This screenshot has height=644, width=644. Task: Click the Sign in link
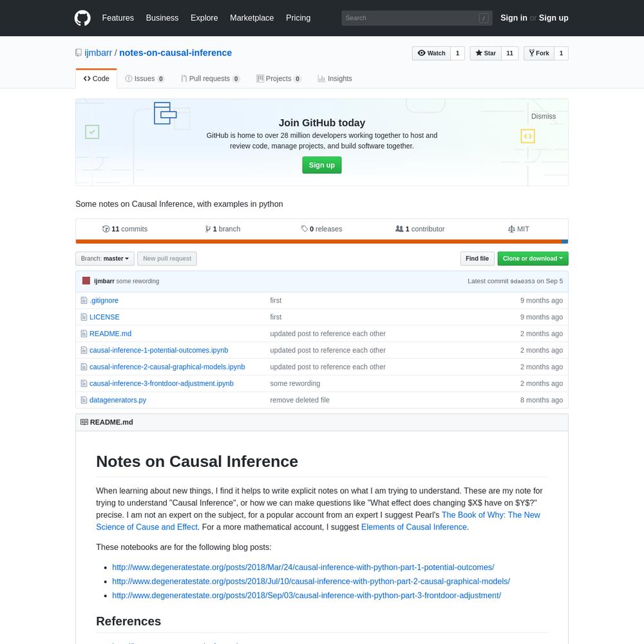514,18
